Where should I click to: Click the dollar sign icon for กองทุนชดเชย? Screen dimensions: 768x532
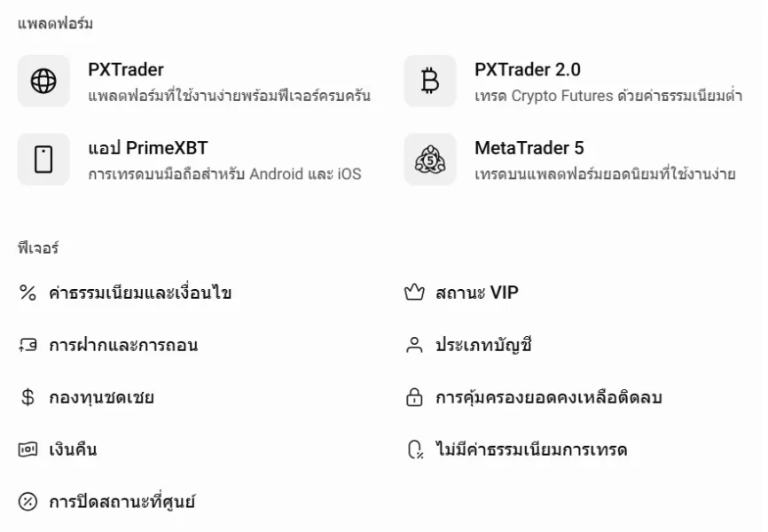tap(27, 397)
